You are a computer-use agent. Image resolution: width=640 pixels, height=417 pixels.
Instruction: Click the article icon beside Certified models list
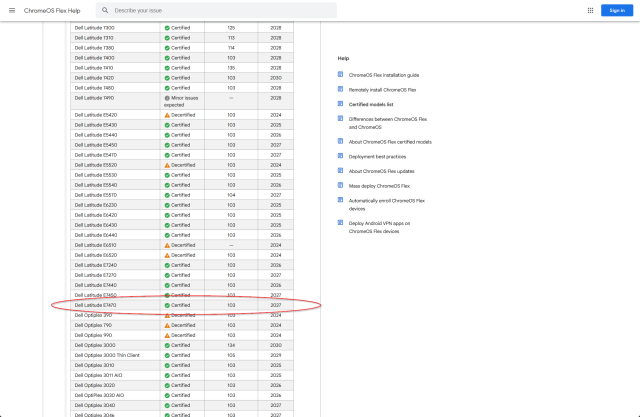click(340, 103)
